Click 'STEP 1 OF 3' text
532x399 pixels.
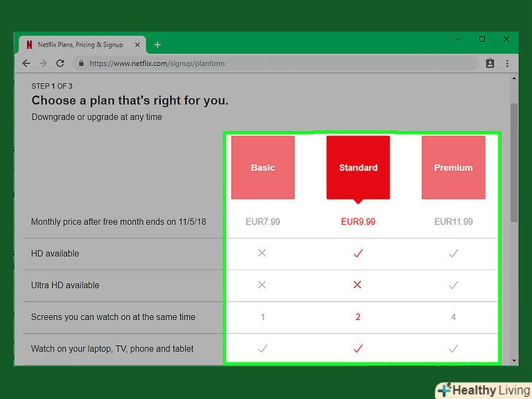[52, 86]
